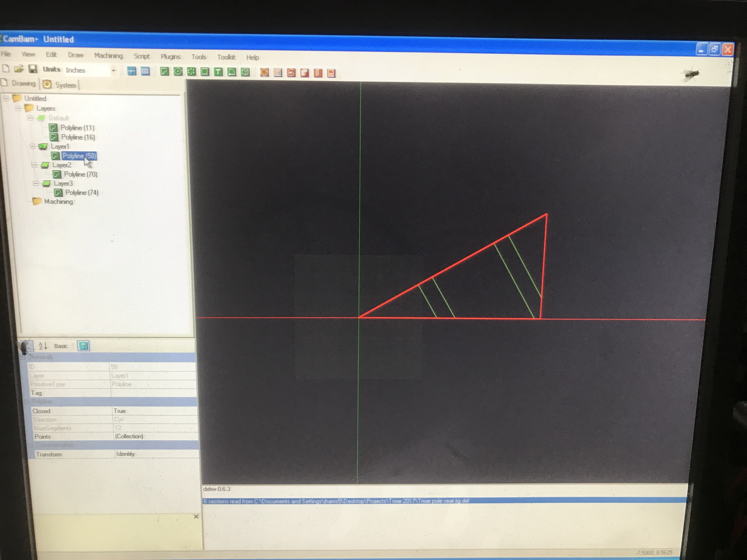Viewport: 747px width, 560px height.
Task: Click the Layer1 layer icon
Action: tap(43, 146)
